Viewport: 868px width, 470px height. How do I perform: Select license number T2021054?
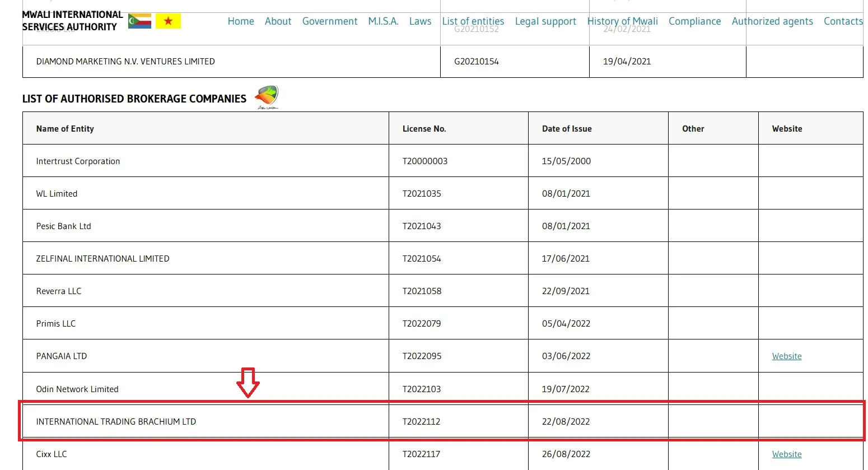tap(422, 259)
